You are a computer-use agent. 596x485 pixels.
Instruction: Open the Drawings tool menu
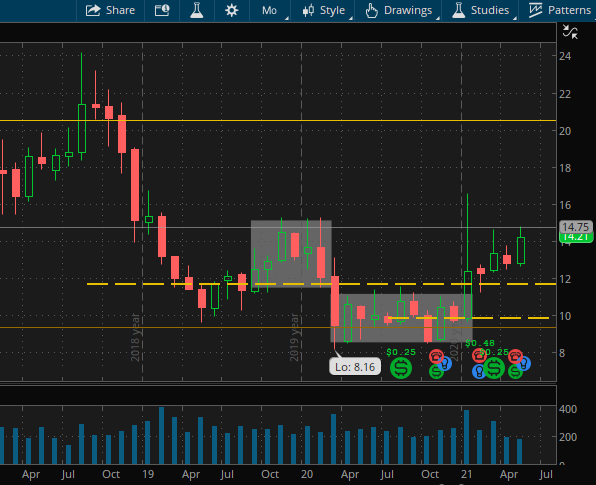click(x=398, y=10)
